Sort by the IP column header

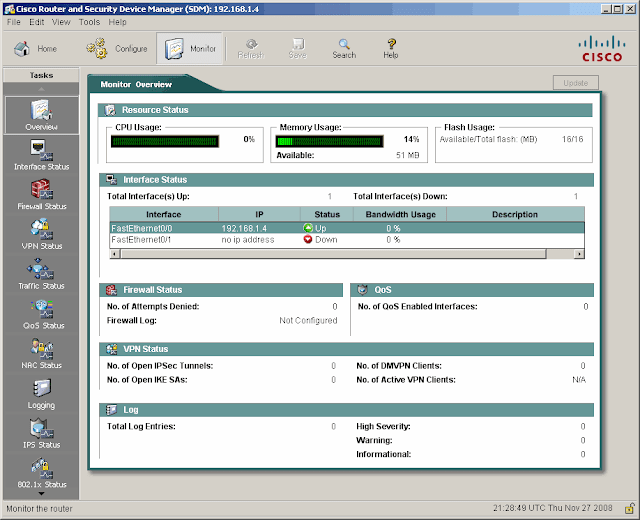[259, 214]
